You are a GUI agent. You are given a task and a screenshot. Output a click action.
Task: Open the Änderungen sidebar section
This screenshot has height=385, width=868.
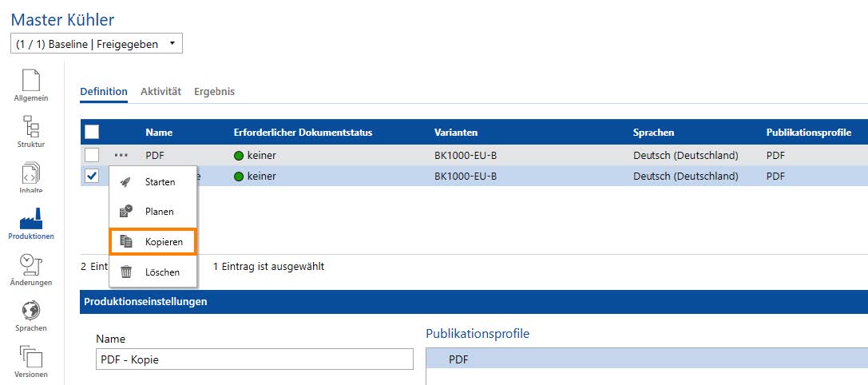31,270
